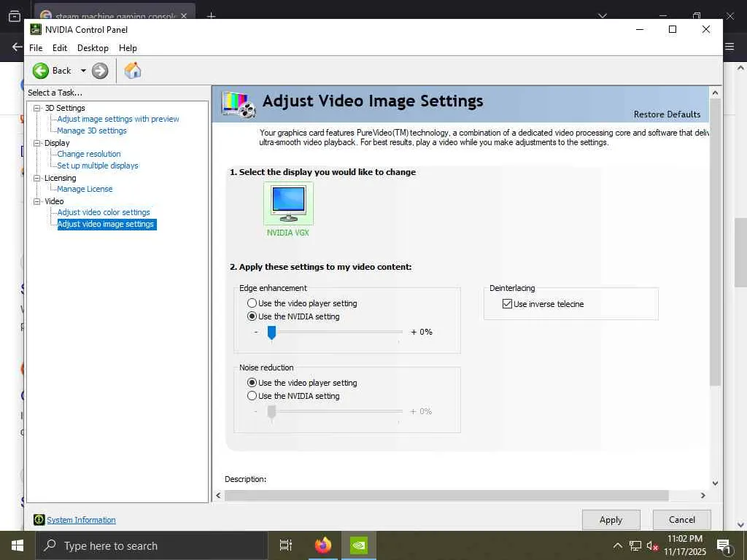
Task: Collapse the Display tree node
Action: (37, 143)
